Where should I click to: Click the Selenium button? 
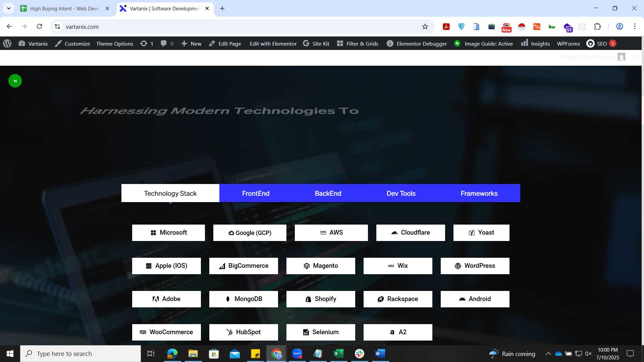(x=321, y=332)
